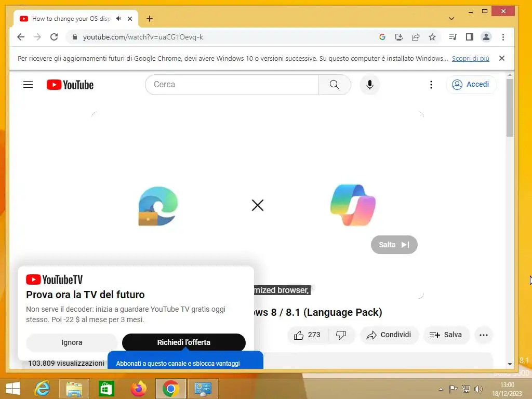Screen dimensions: 532x399
Task: Show hidden system tray icons
Action: [x=441, y=389]
